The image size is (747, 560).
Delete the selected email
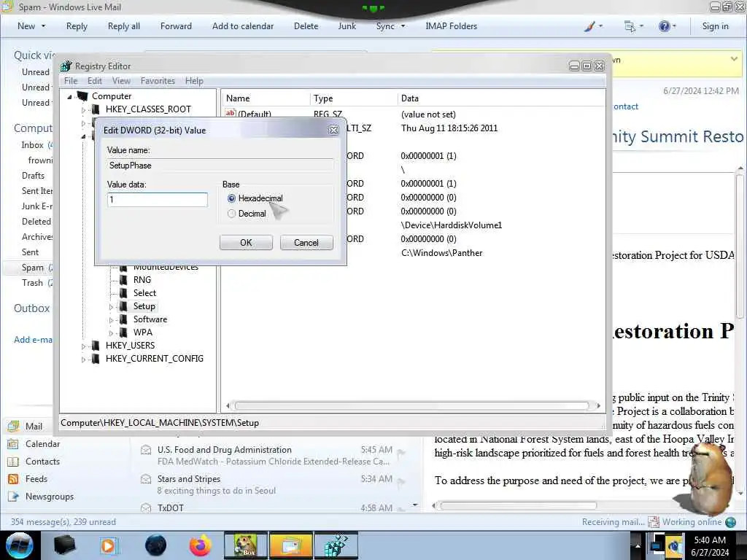[x=306, y=26]
